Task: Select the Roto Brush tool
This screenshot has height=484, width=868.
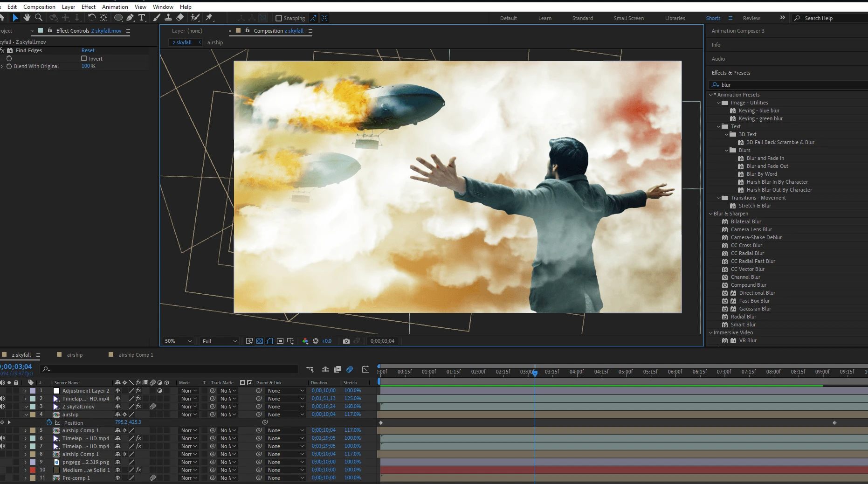Action: (195, 18)
